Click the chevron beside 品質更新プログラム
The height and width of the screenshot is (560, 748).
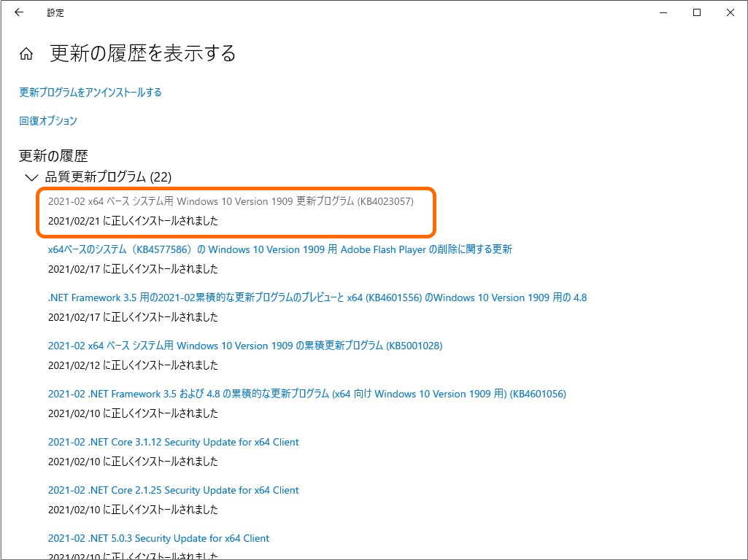tap(31, 177)
